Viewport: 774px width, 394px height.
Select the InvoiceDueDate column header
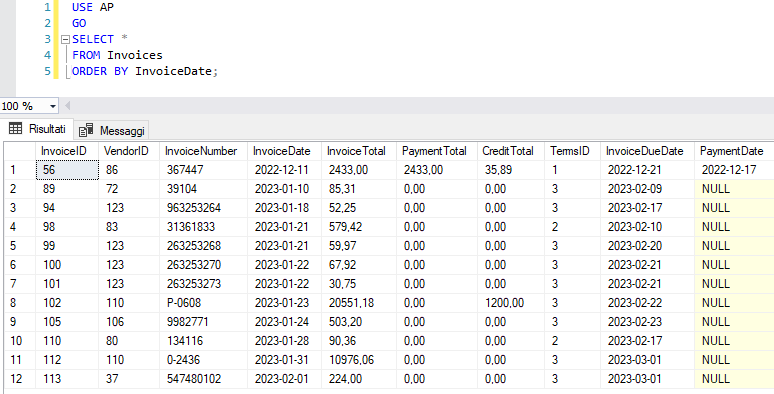(x=648, y=151)
